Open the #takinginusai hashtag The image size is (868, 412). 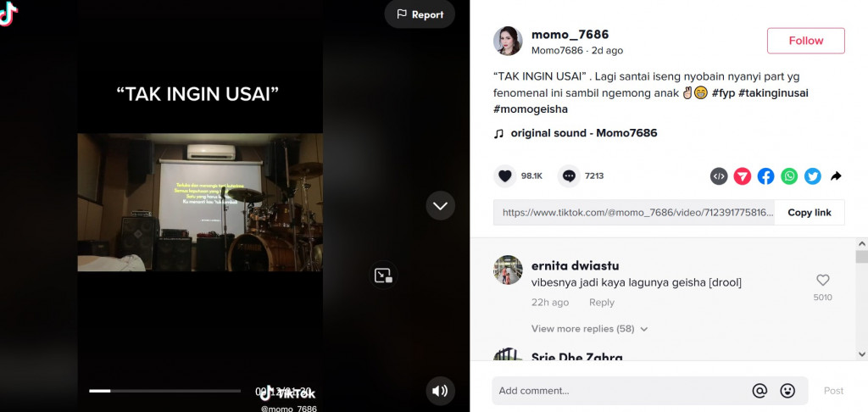click(x=773, y=93)
